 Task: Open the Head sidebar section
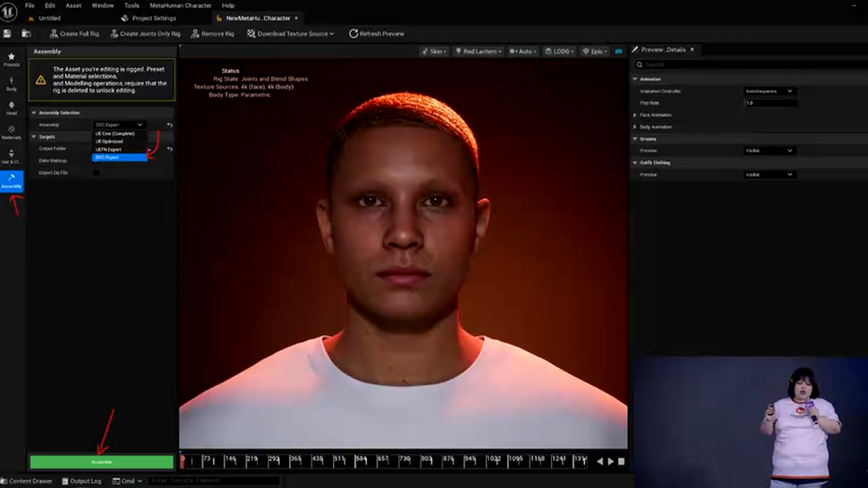11,108
